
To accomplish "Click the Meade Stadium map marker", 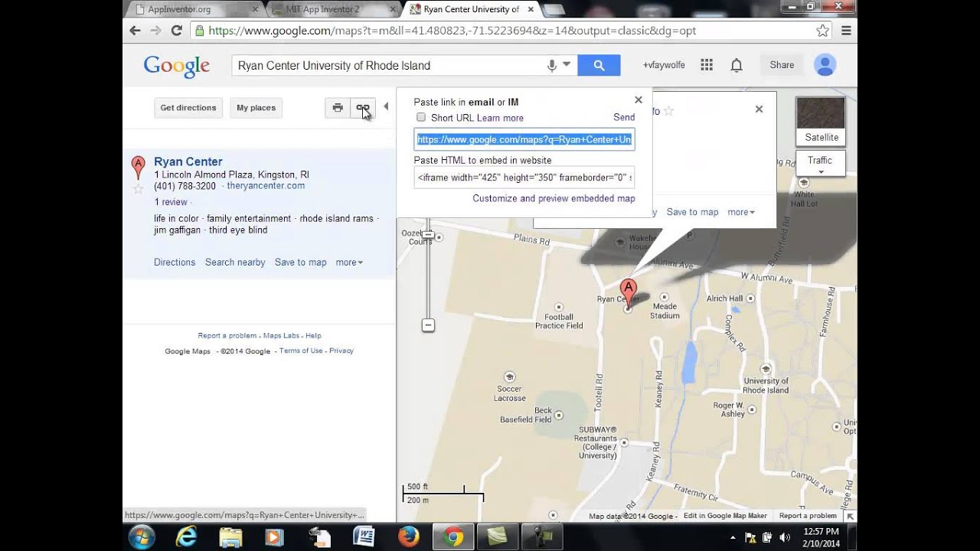I will click(x=664, y=297).
